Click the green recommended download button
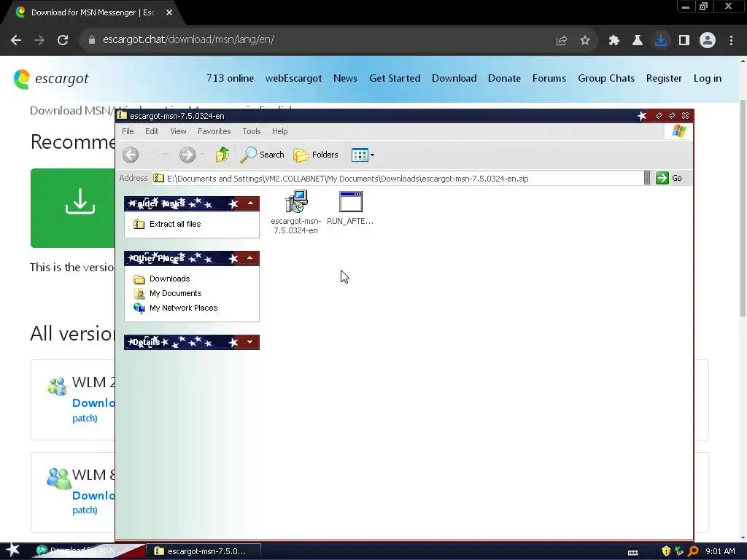 (72, 208)
